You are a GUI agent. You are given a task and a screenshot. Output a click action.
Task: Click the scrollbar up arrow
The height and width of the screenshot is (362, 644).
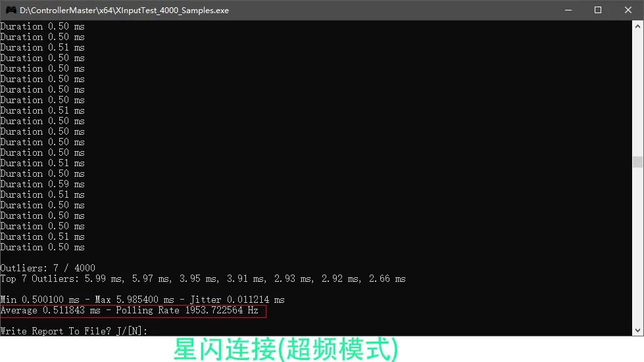(637, 27)
